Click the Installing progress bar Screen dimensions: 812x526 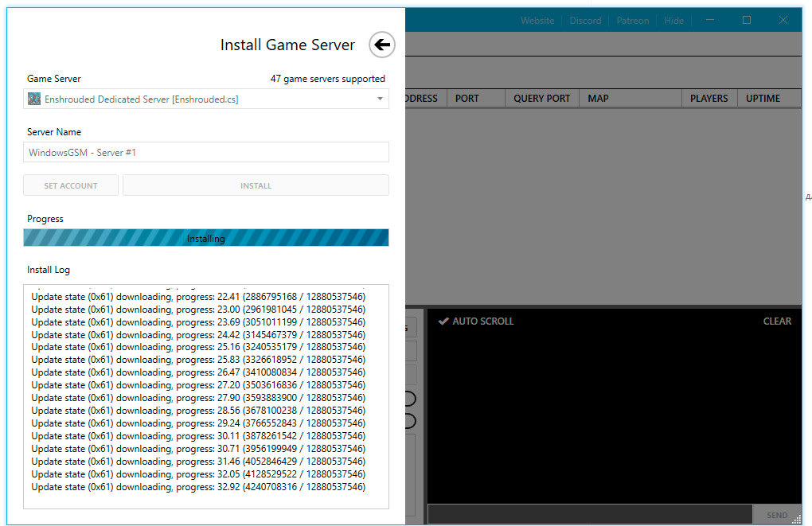pos(205,238)
